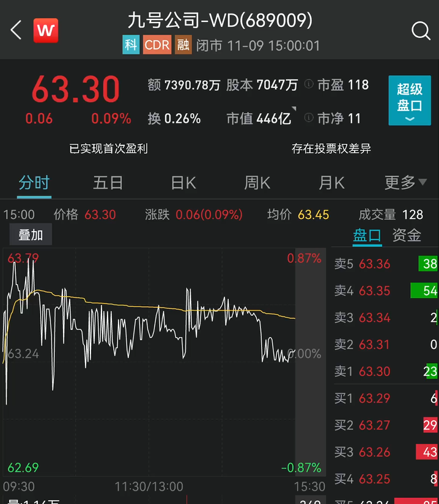The height and width of the screenshot is (504, 439).
Task: Select the 卖2 63.31 order row
Action: 386,345
